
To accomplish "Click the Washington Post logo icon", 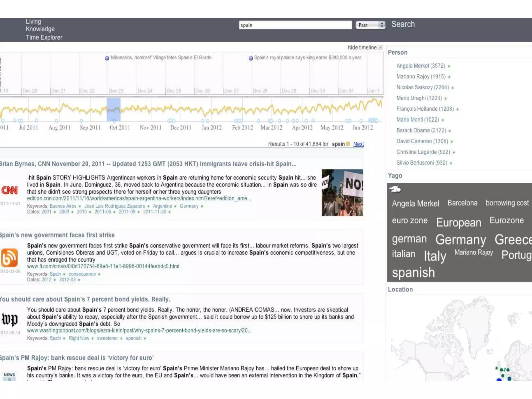I will (x=10, y=319).
